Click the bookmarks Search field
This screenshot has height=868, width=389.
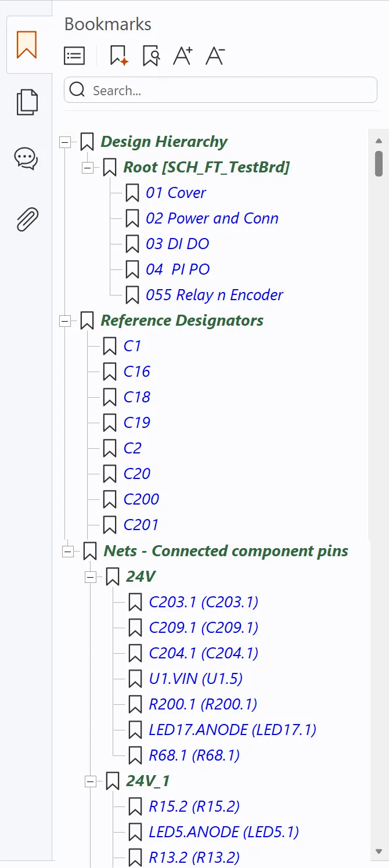[221, 90]
